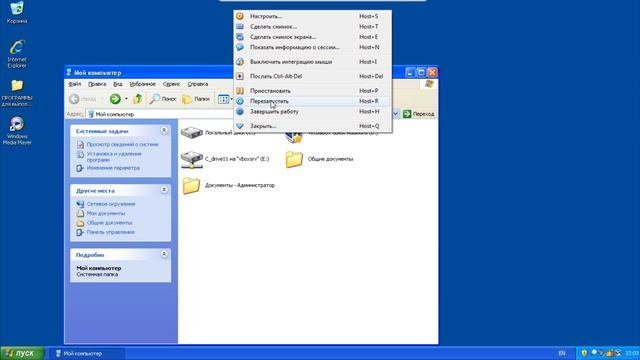This screenshot has height=360, width=640.
Task: Open Панель управления link
Action: click(x=111, y=232)
